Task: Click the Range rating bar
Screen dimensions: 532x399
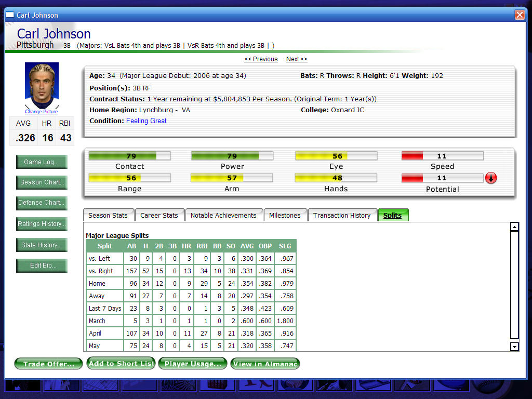Action: click(x=129, y=178)
